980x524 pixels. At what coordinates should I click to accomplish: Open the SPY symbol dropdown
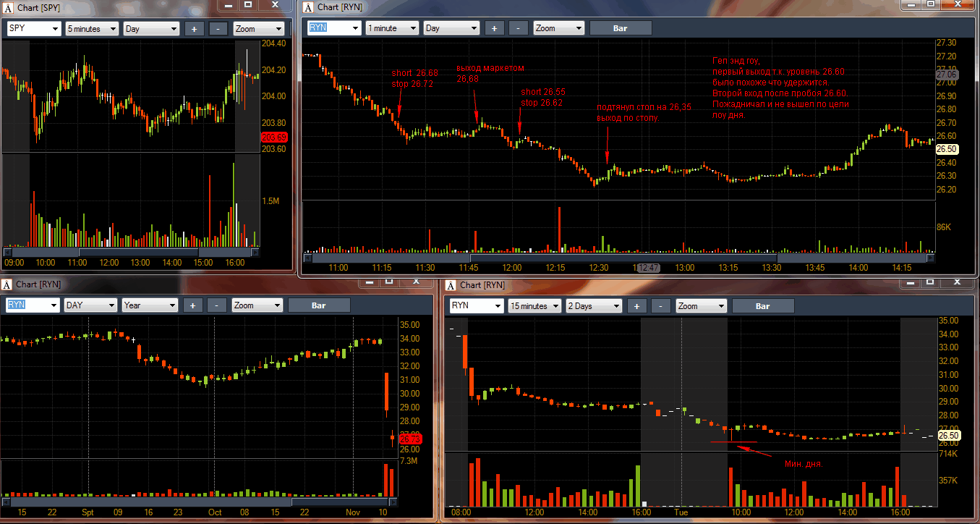pos(34,29)
